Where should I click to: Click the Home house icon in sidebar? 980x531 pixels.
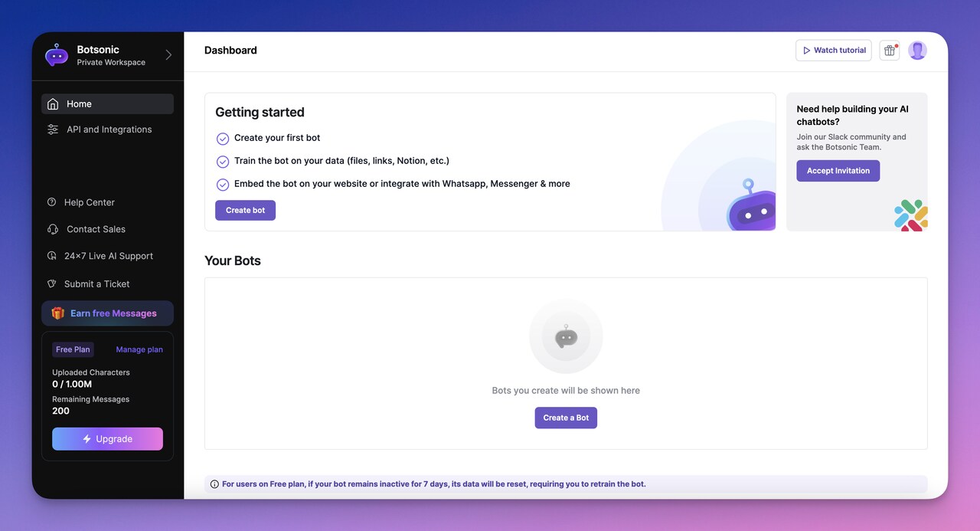pyautogui.click(x=51, y=103)
